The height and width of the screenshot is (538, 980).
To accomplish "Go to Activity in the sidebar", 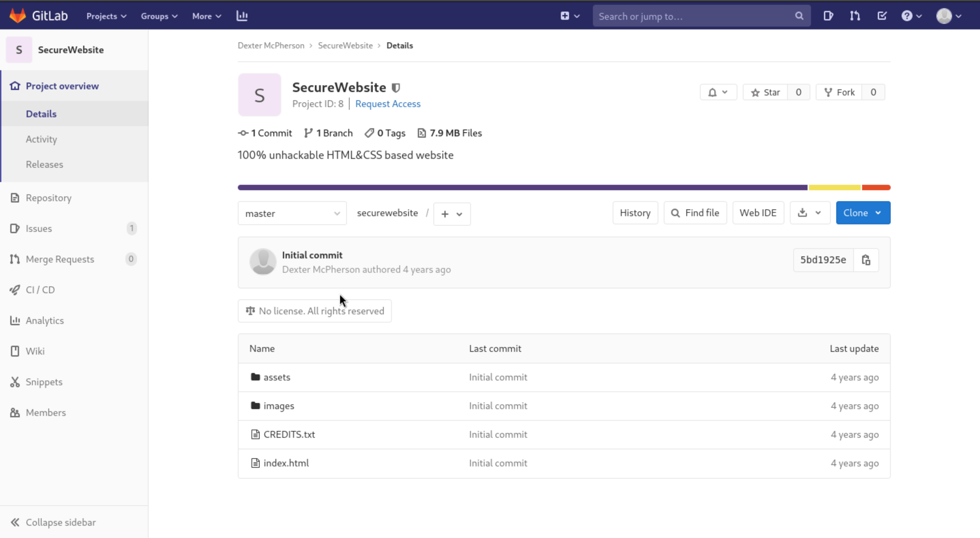I will [x=42, y=139].
